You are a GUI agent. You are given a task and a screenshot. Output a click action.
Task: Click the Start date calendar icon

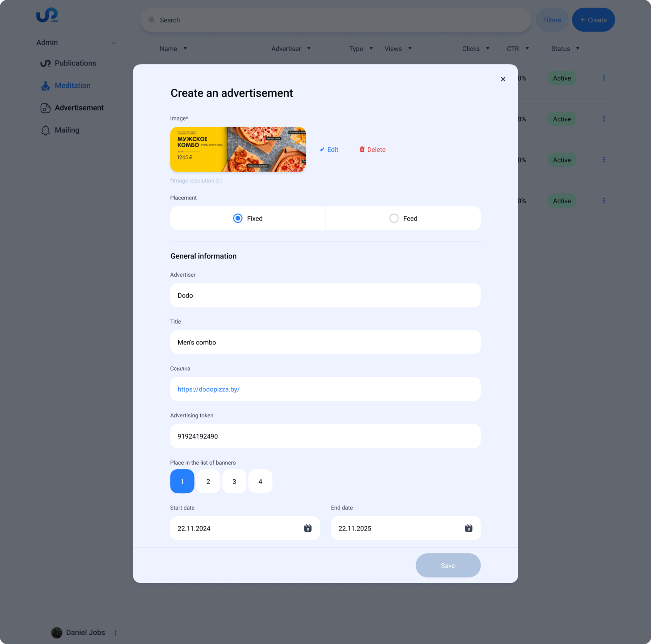point(308,528)
